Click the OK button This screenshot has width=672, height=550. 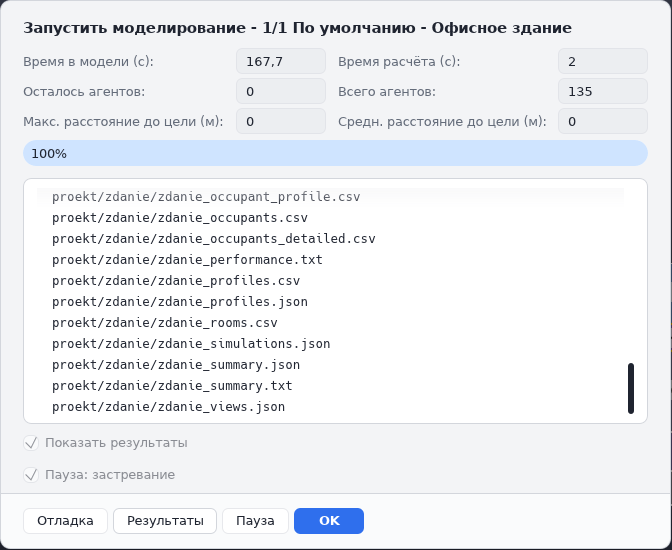click(x=329, y=521)
